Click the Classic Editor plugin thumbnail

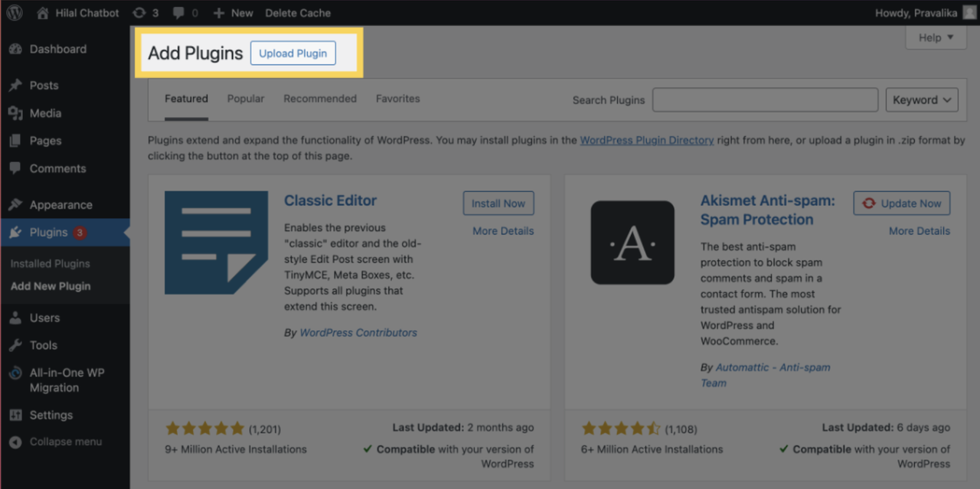[x=217, y=243]
